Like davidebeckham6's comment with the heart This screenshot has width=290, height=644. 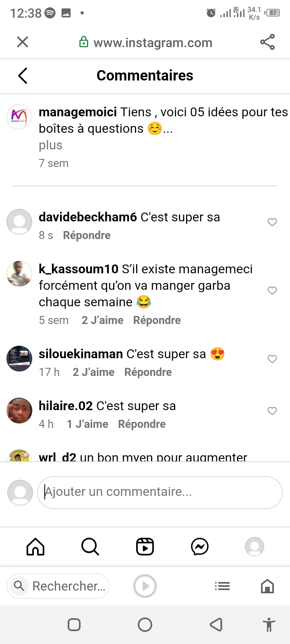point(272,222)
